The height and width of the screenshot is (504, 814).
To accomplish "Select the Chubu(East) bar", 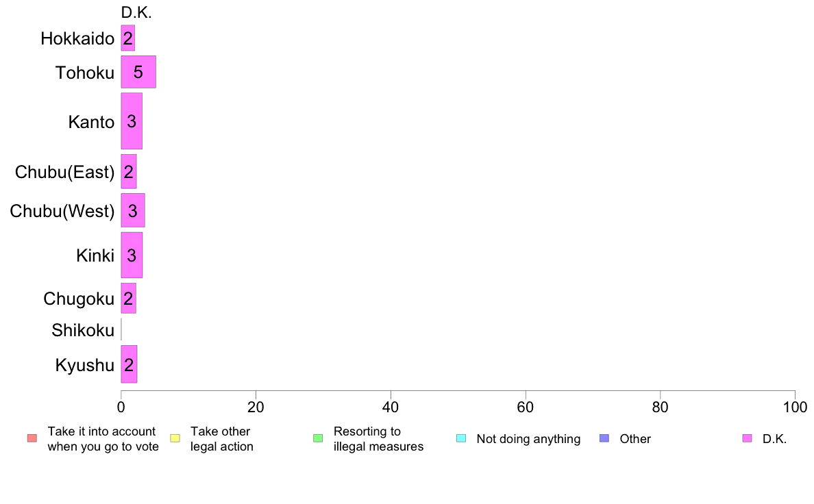I will (129, 172).
